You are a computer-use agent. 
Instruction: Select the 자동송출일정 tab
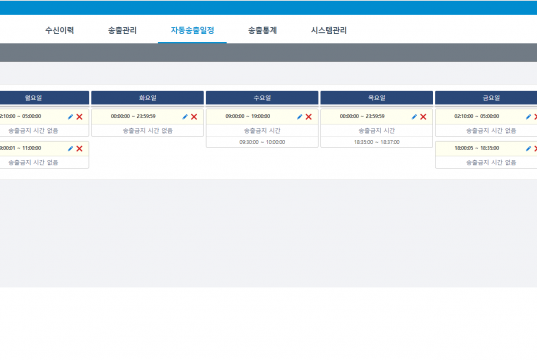point(192,30)
